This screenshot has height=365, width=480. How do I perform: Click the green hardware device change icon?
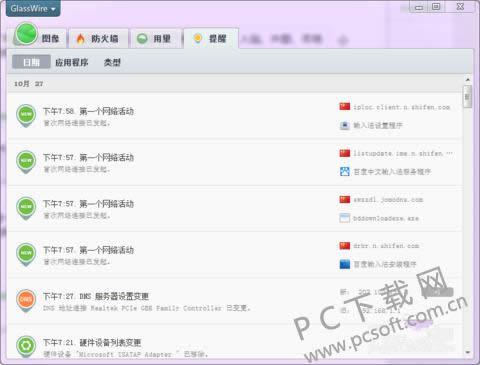tap(26, 347)
